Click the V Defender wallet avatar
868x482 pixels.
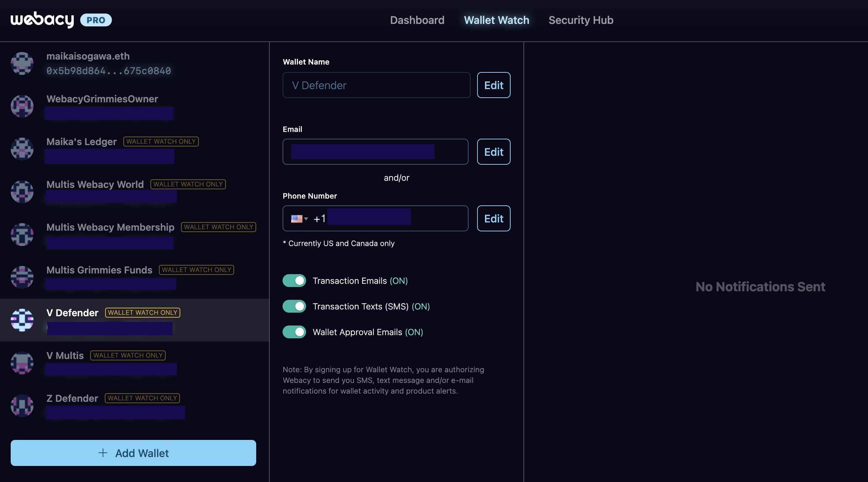click(22, 320)
